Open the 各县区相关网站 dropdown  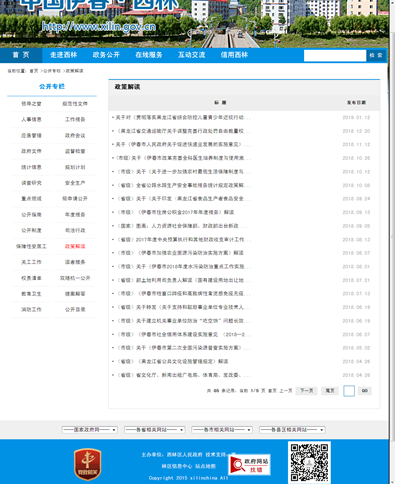coord(292,430)
